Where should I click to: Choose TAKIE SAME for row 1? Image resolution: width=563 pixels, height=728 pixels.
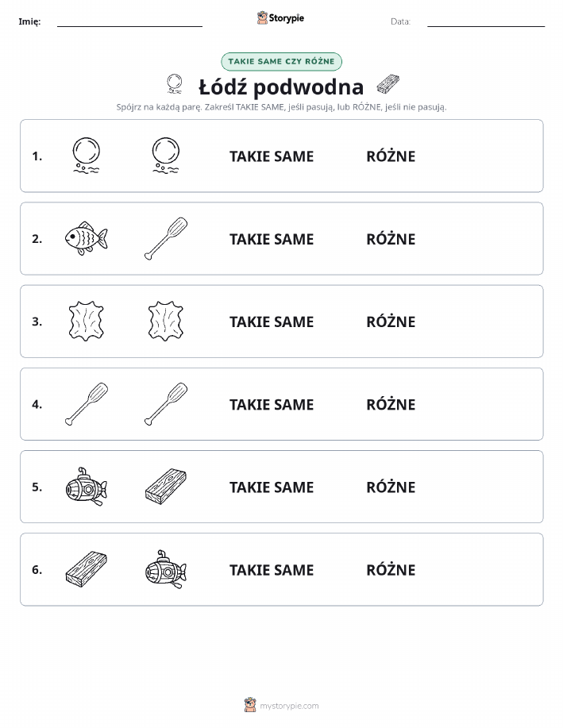(x=272, y=156)
